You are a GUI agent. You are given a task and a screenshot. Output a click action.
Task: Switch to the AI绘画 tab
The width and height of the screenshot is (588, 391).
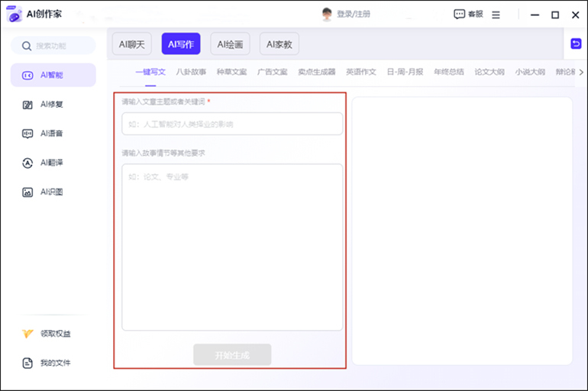230,44
